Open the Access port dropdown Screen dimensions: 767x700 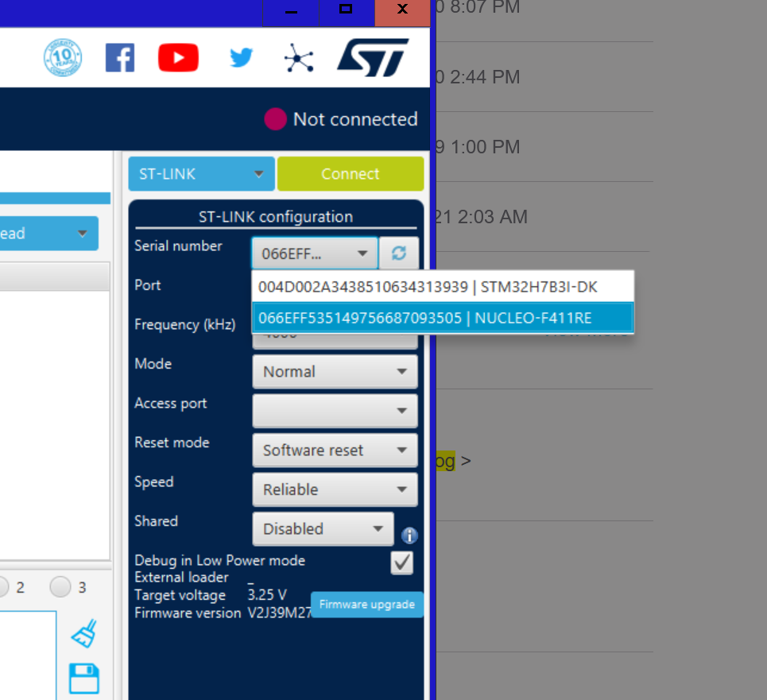(x=335, y=411)
